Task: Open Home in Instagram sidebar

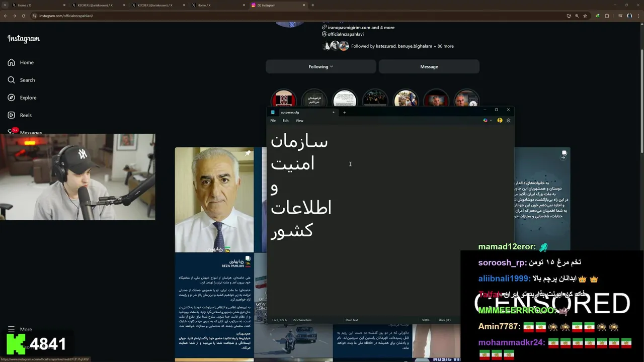Action: pos(21,62)
